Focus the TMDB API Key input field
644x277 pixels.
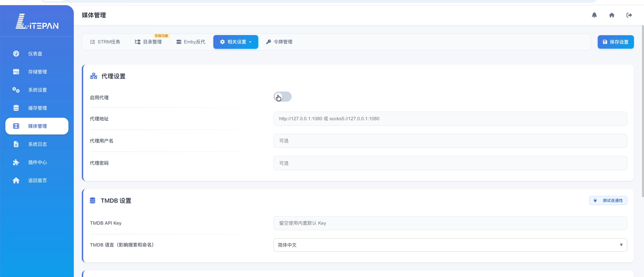[x=450, y=223]
